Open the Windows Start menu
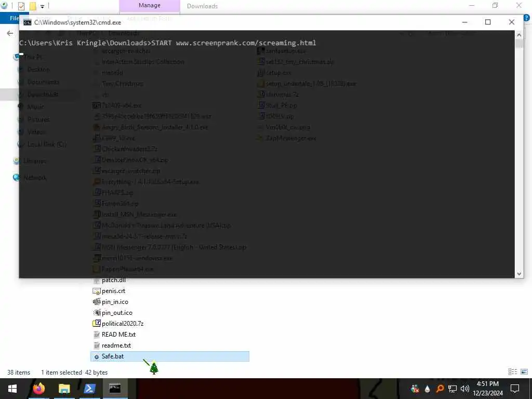Screen dimensions: 532x399 coord(12,389)
